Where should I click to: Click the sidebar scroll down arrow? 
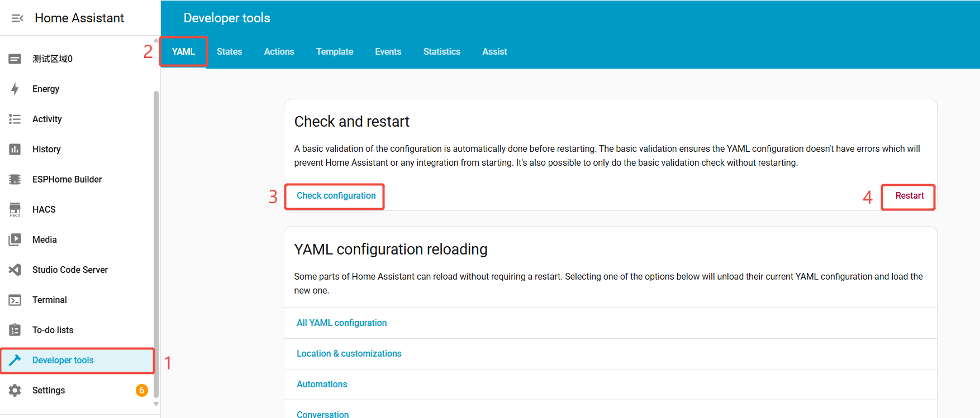156,403
